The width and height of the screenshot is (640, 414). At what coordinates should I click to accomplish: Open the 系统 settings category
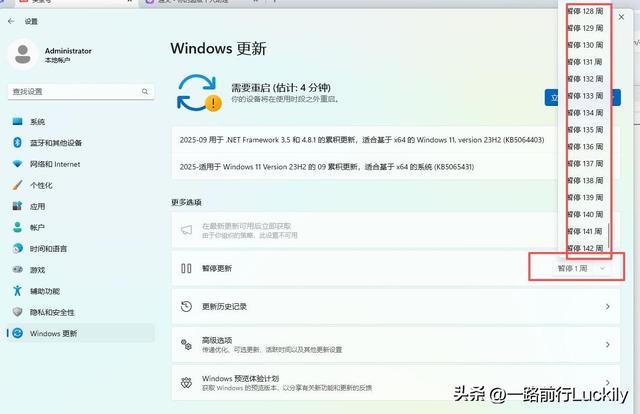pos(81,122)
